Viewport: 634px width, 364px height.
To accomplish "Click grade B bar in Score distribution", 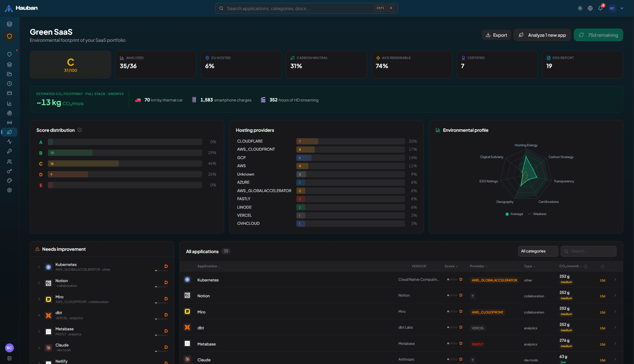I will (x=125, y=153).
